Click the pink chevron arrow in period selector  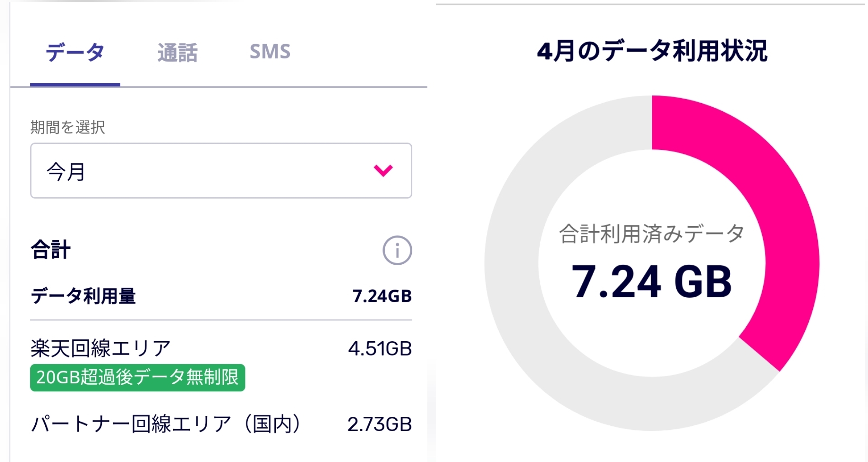pyautogui.click(x=383, y=171)
